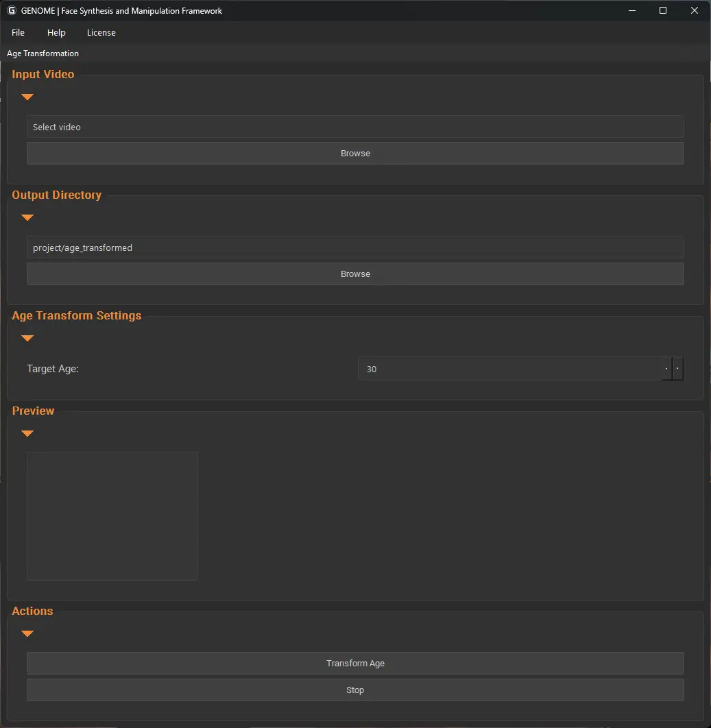Click the project/age_transformed output path field

click(355, 247)
